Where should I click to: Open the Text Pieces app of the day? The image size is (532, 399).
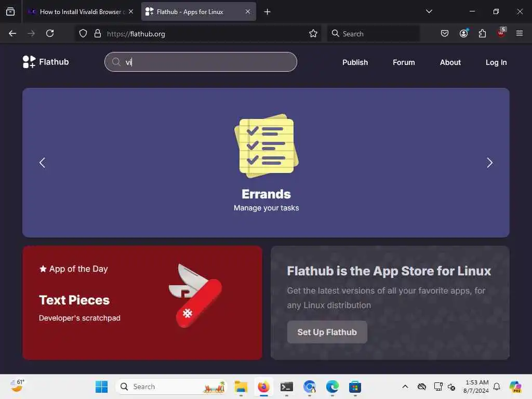[x=142, y=303]
